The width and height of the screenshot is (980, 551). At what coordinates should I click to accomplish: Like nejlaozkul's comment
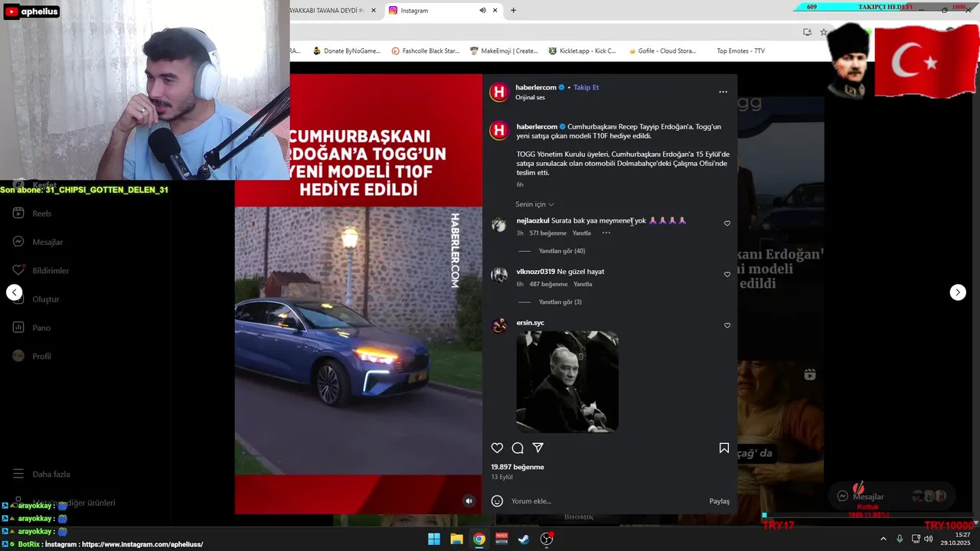(727, 223)
